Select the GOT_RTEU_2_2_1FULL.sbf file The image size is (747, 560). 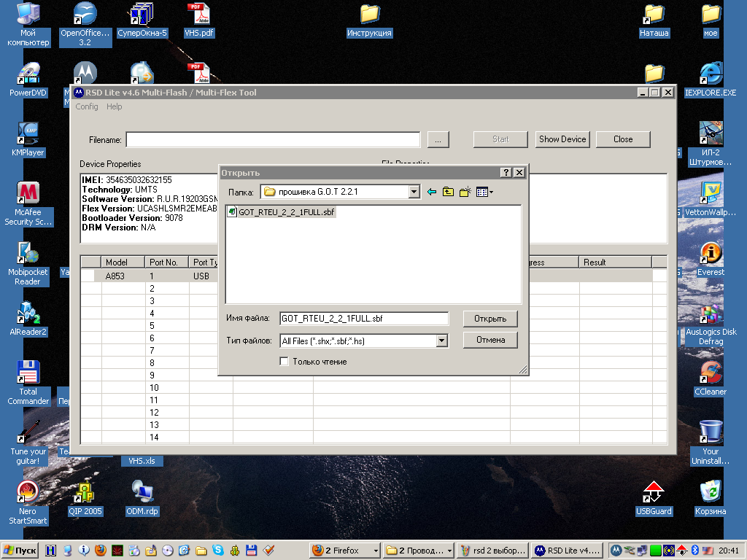click(x=281, y=212)
